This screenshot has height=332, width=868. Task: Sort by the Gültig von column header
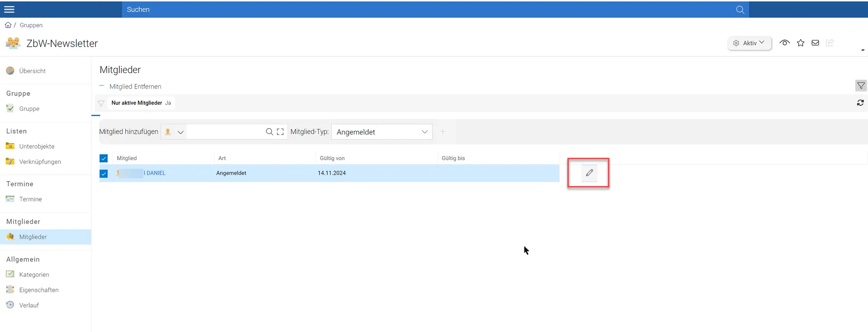332,158
